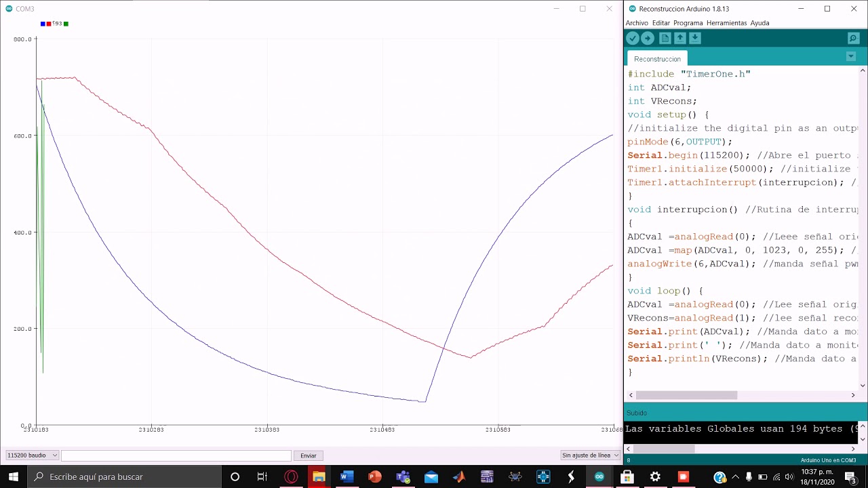The height and width of the screenshot is (488, 868).
Task: Click the 'Subido' status message
Action: click(x=636, y=413)
